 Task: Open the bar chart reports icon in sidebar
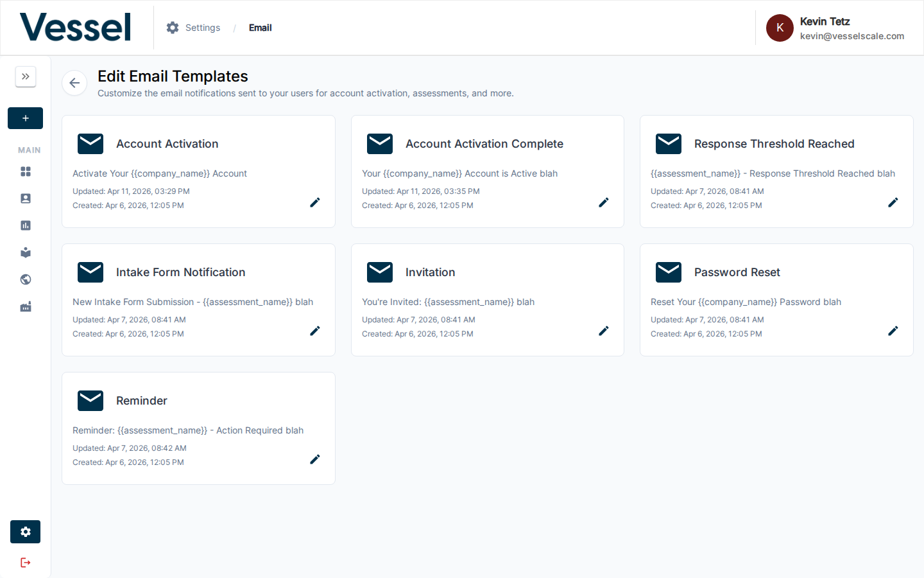(26, 225)
